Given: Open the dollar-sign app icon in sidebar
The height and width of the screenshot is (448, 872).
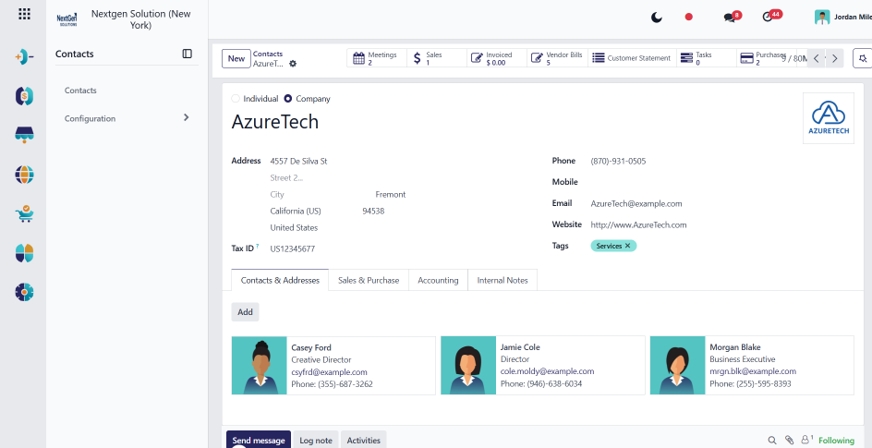Looking at the screenshot, I should click(x=24, y=96).
